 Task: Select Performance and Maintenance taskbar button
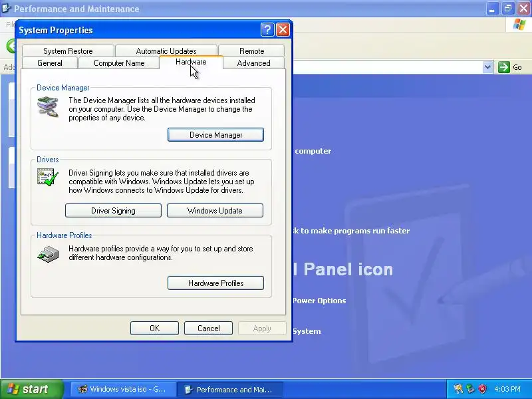(229, 389)
